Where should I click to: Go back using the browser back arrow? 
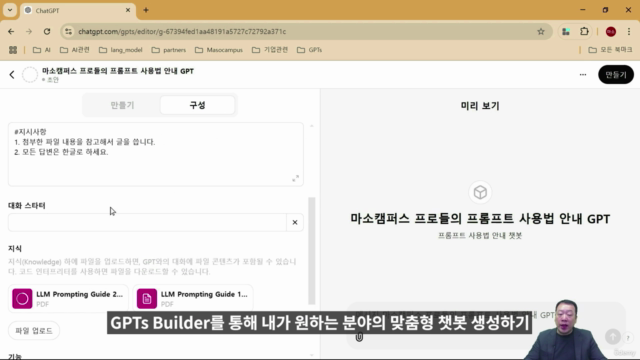pyautogui.click(x=11, y=31)
